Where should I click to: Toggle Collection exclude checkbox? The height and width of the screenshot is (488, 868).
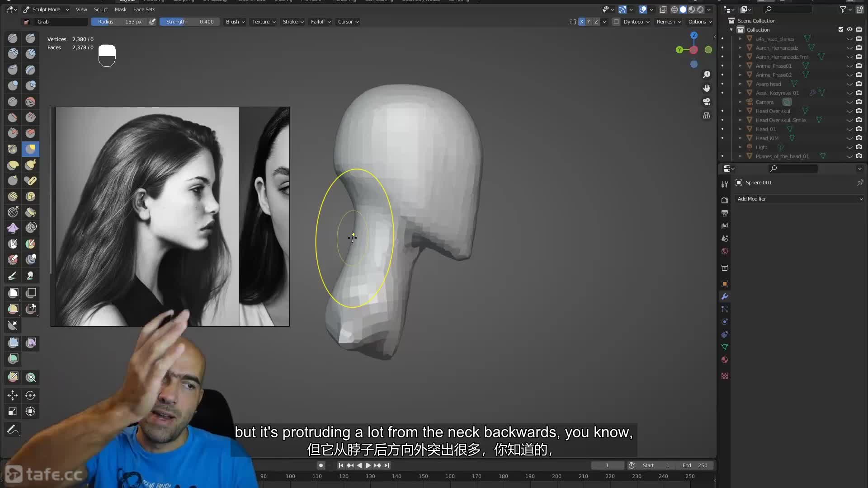pos(841,30)
